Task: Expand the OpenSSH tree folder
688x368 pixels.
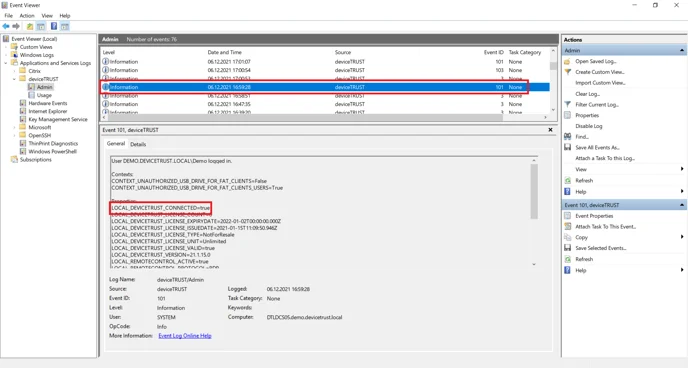Action: (x=14, y=136)
